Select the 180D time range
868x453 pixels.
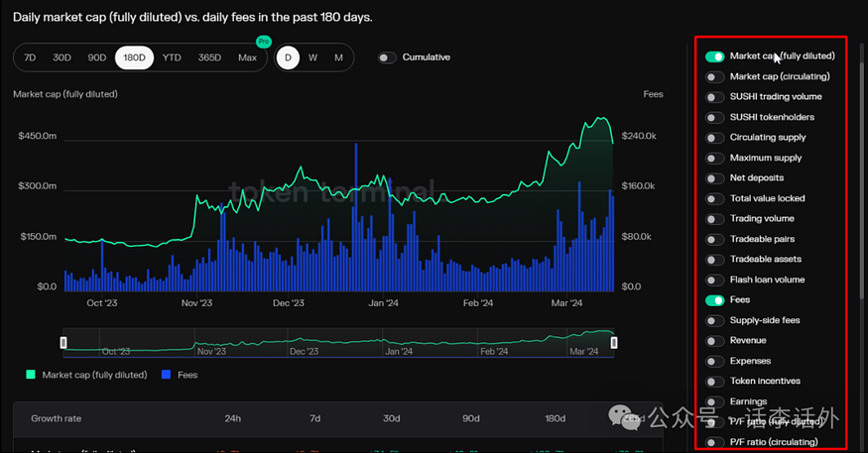click(134, 57)
